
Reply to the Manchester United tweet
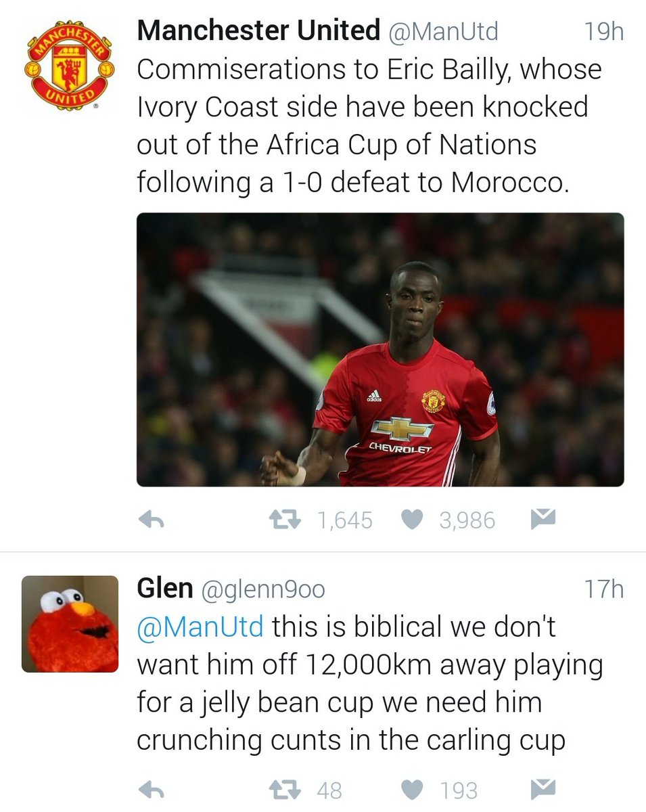pyautogui.click(x=152, y=520)
